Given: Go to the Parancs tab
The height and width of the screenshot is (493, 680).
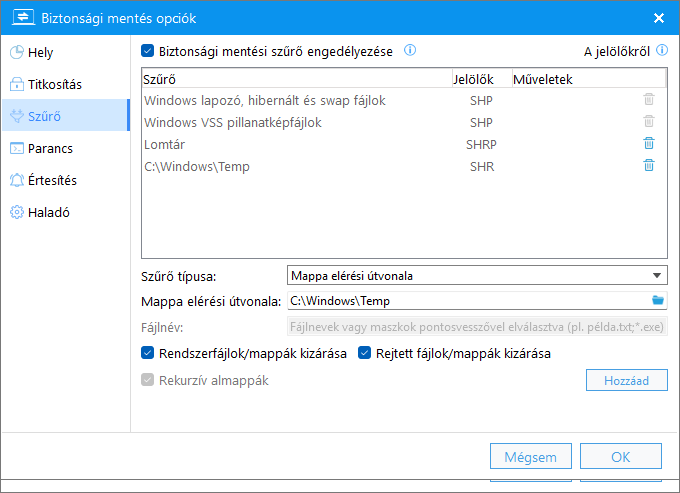Looking at the screenshot, I should tap(66, 148).
